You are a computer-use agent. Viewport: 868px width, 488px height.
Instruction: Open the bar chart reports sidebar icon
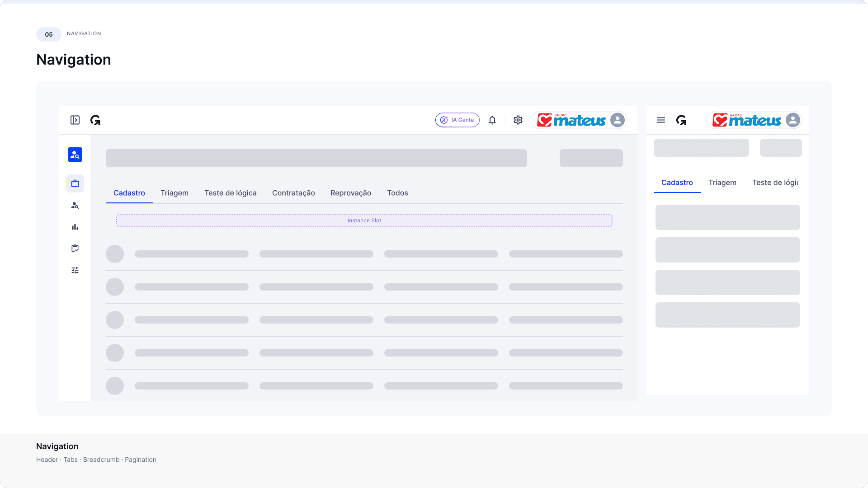click(75, 227)
